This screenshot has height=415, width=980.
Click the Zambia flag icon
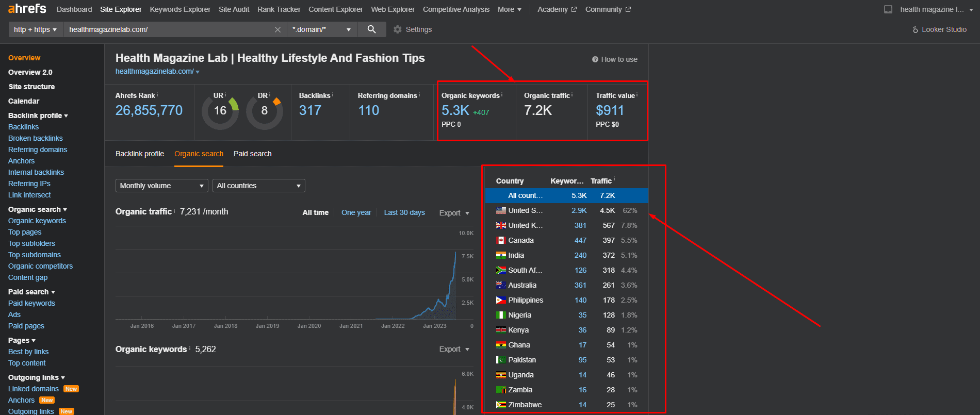(x=501, y=390)
